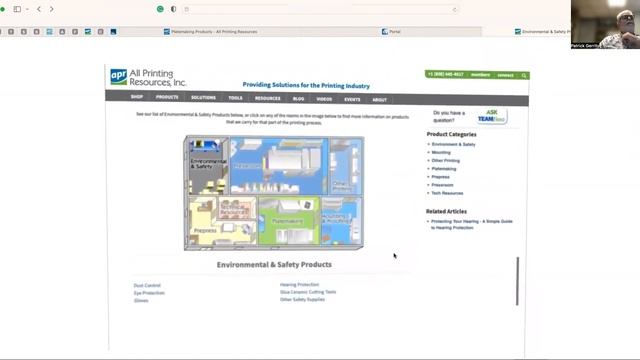Open the Eye Protection product link
This screenshot has width=640, height=360.
[x=149, y=293]
